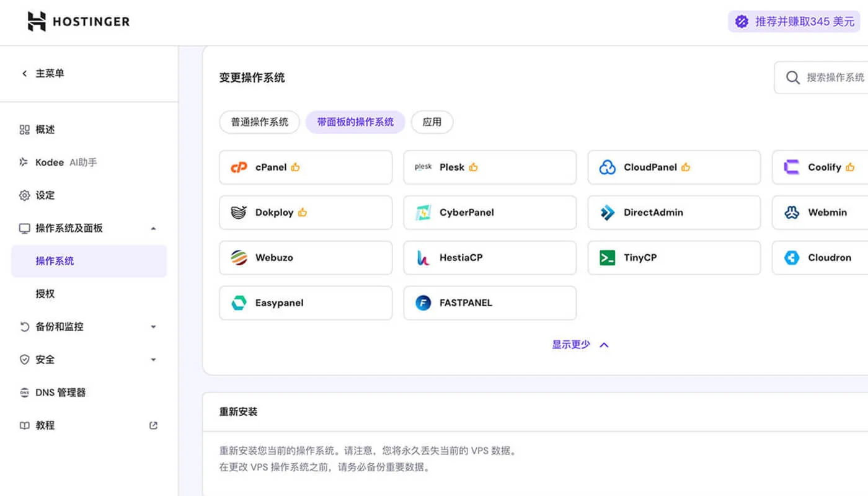The image size is (868, 496).
Task: Select the HestiaCP panel icon
Action: coord(422,257)
